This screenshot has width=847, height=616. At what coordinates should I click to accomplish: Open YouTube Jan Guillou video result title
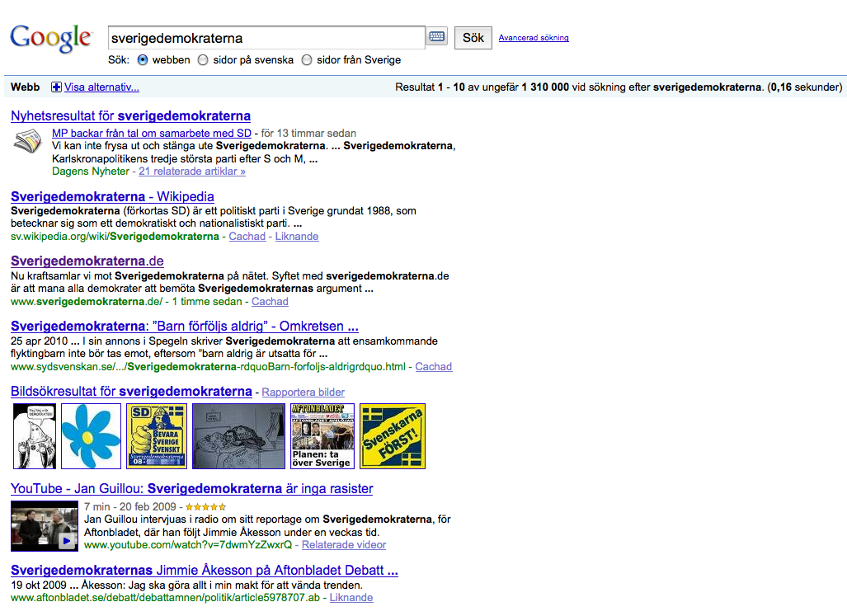point(192,488)
